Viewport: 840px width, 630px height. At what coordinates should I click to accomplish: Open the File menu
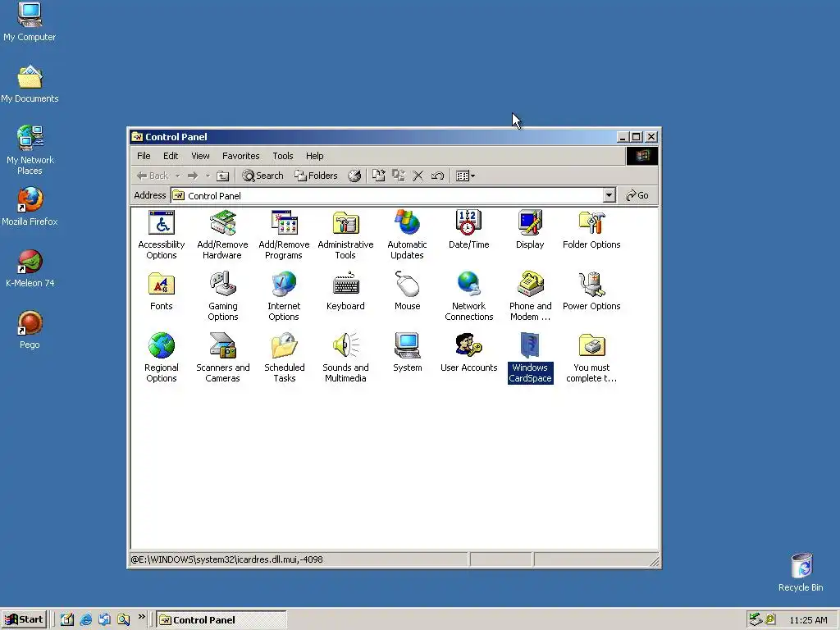point(144,156)
